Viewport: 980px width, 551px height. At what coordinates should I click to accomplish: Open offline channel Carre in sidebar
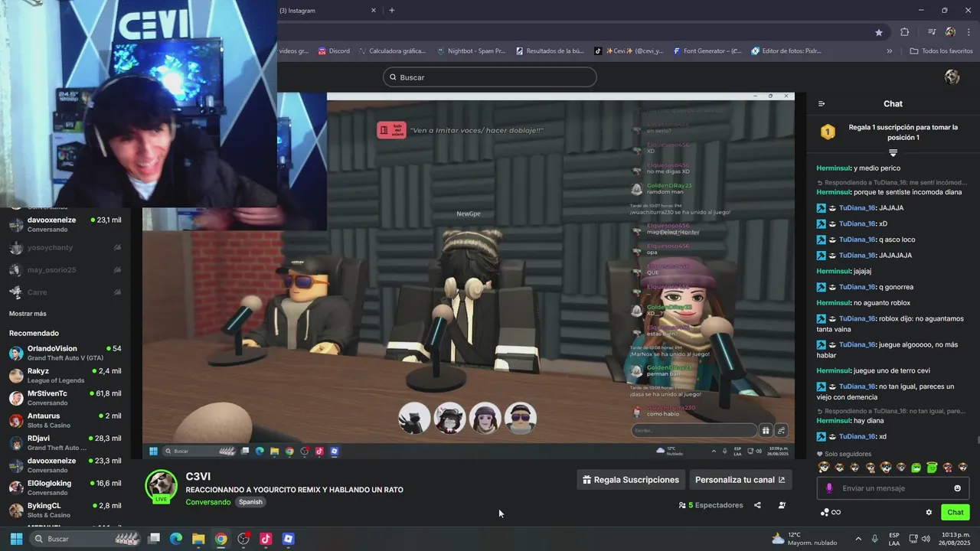click(65, 292)
